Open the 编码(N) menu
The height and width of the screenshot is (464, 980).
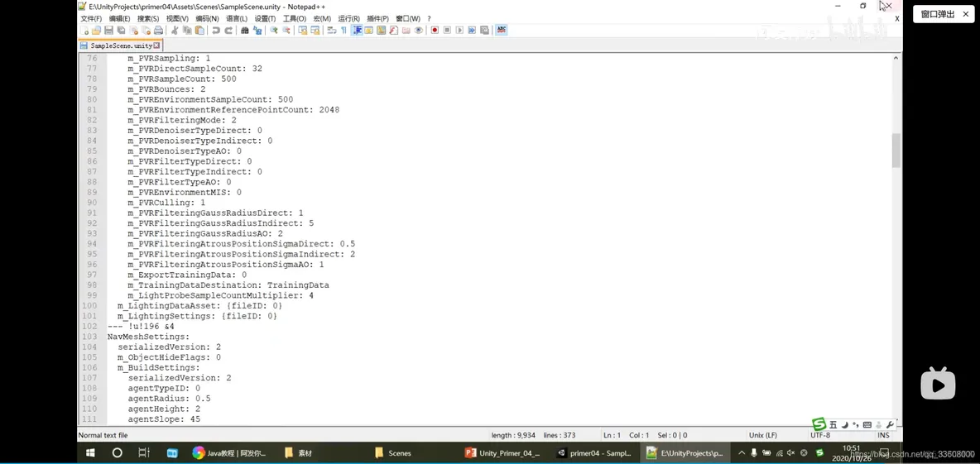coord(207,19)
